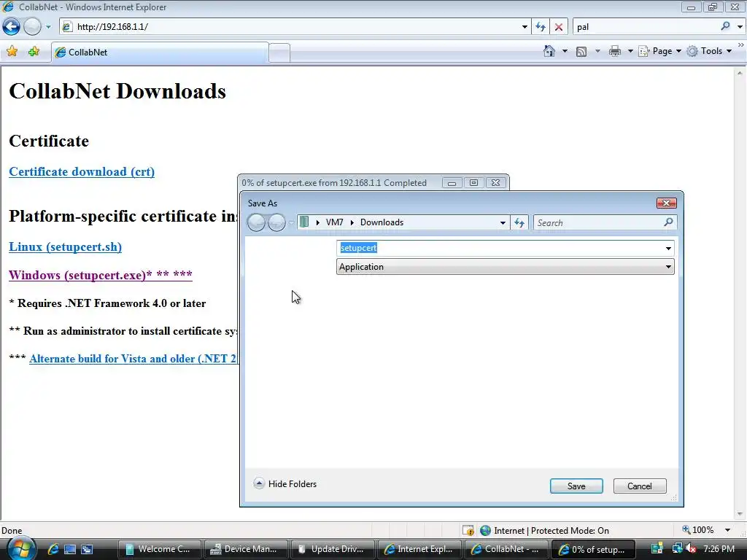Go to the Home page icon
The image size is (747, 560).
click(549, 51)
